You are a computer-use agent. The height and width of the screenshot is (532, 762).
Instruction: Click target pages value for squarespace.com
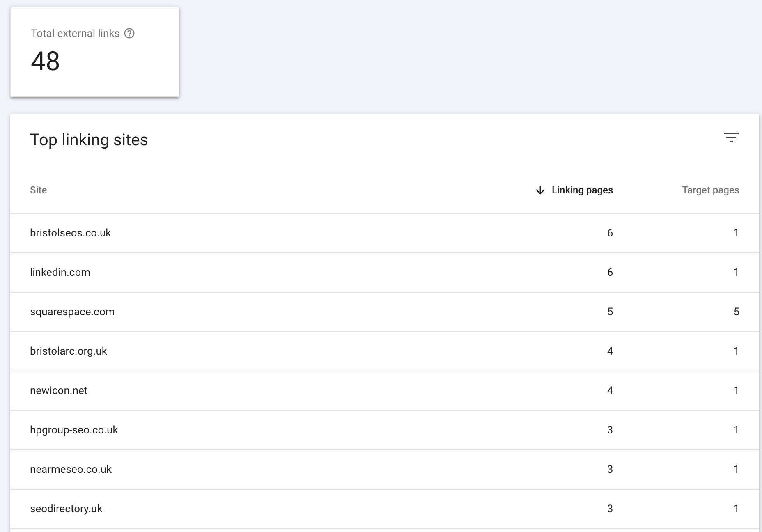coord(736,312)
